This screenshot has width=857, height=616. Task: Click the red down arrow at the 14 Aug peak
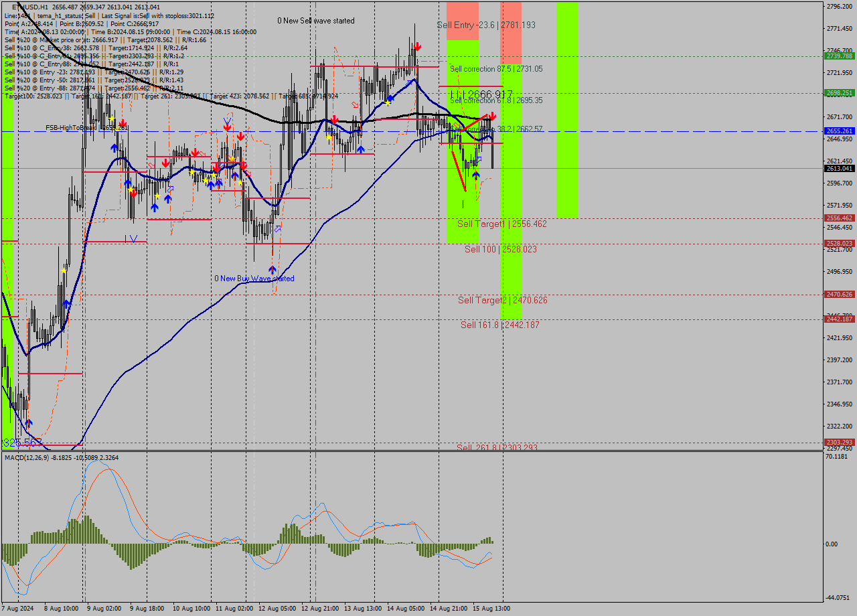[418, 47]
